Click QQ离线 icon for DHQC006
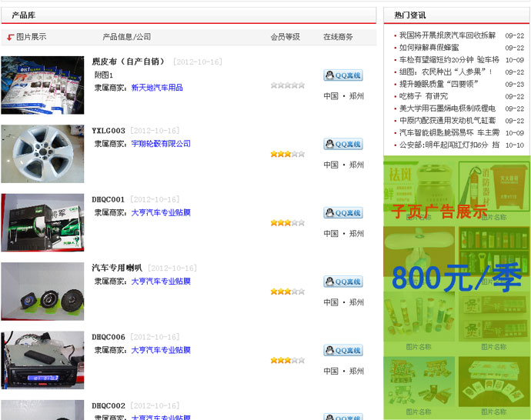531x420 pixels. (342, 351)
